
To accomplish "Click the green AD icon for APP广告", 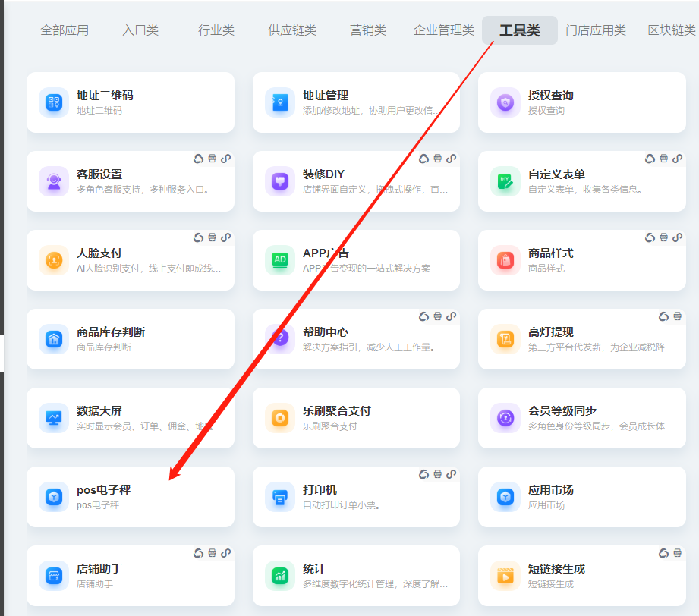I will [280, 260].
